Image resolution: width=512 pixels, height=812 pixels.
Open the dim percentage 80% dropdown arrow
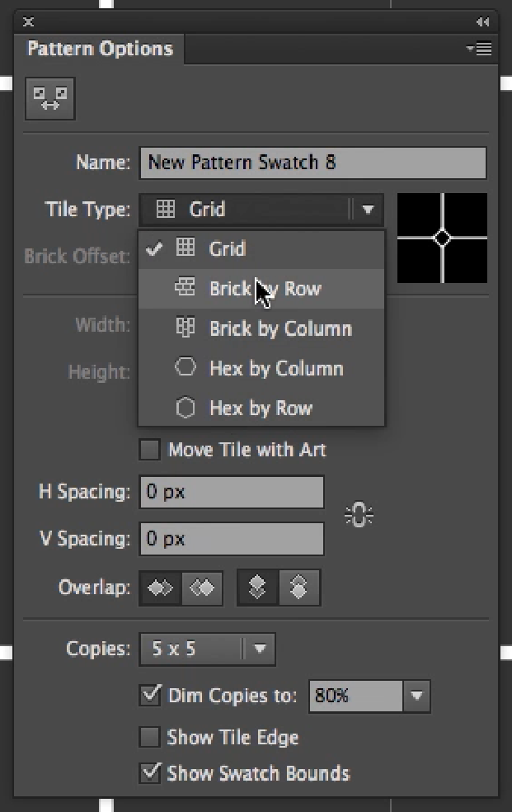point(416,696)
